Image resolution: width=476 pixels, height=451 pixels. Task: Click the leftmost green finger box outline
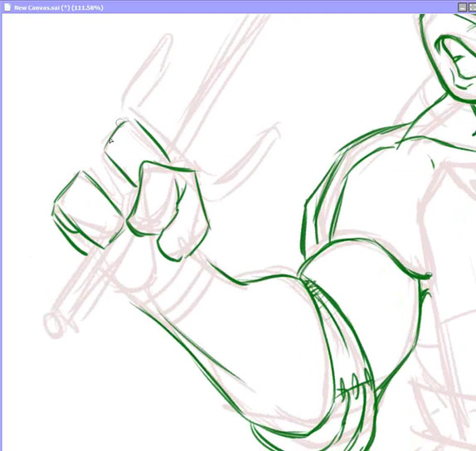pos(88,212)
